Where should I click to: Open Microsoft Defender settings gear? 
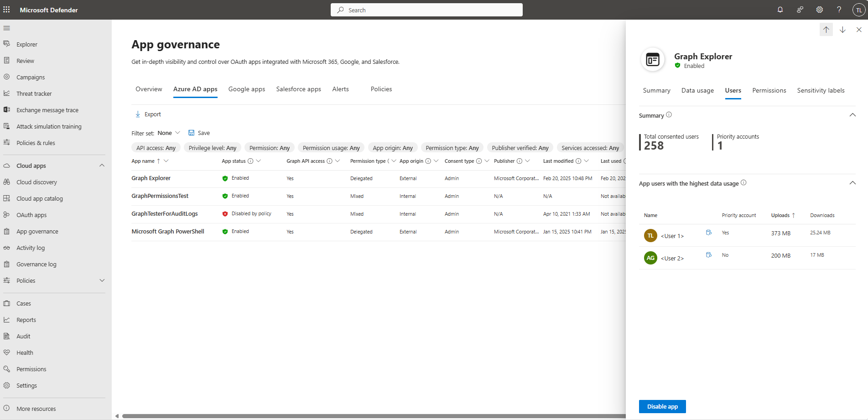[819, 10]
